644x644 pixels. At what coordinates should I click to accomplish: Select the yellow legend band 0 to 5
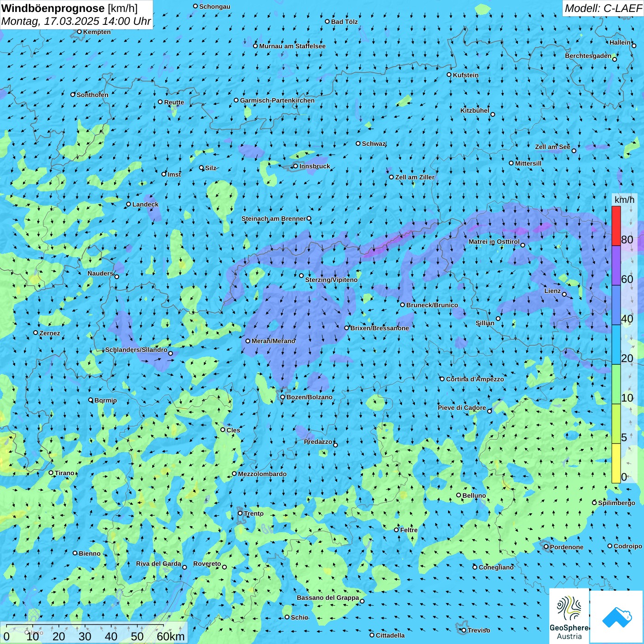pos(616,463)
